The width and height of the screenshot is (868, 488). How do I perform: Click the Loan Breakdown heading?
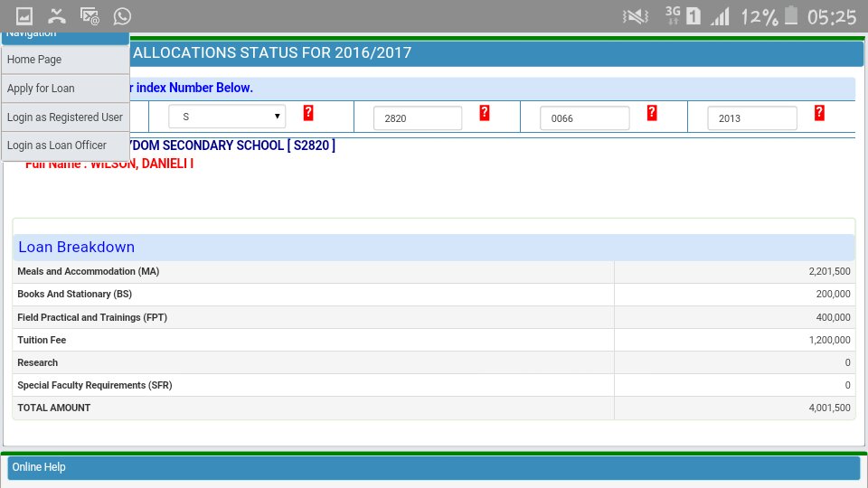pyautogui.click(x=76, y=247)
